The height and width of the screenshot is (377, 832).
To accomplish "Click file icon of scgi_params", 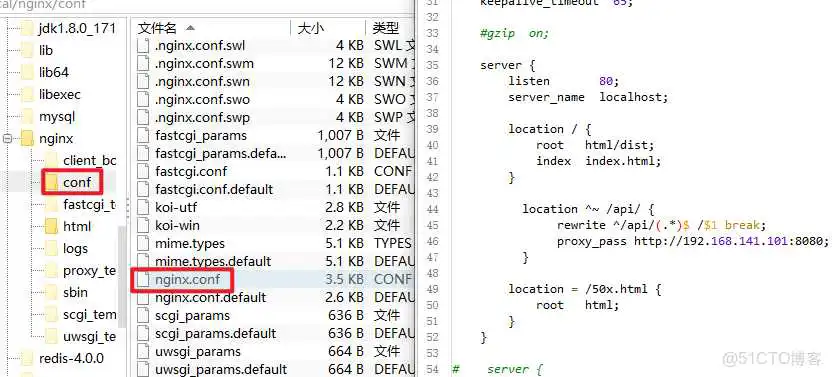I will 143,315.
